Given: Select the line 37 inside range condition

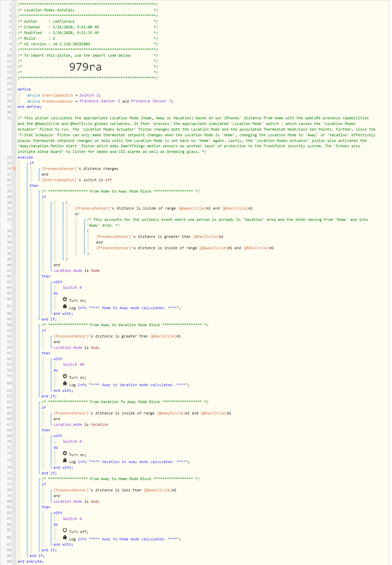Looking at the screenshot, I should (185, 248).
